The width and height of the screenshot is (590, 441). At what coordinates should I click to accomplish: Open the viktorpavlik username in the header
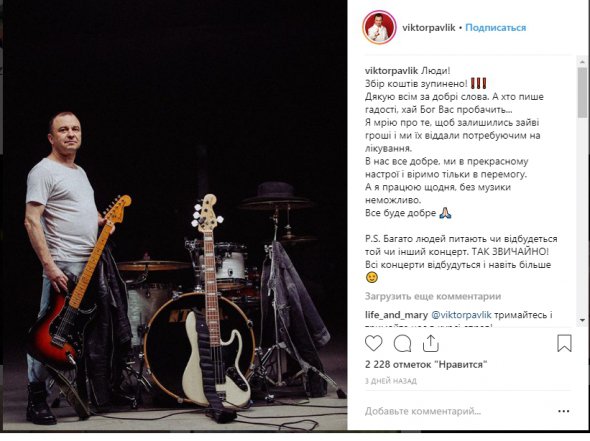pos(429,27)
